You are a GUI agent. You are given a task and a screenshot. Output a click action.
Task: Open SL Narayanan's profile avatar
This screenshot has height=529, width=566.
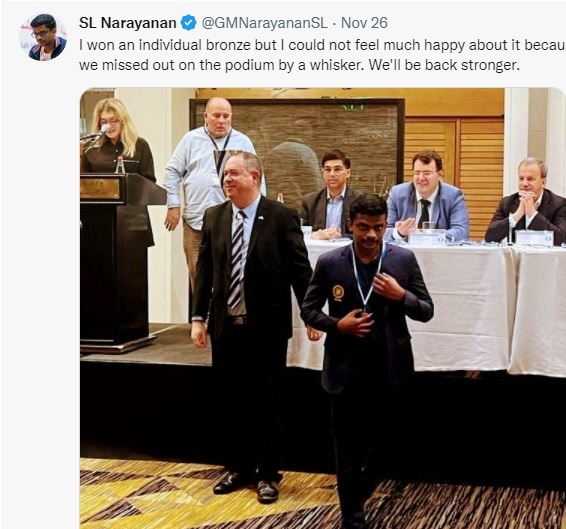(x=43, y=37)
